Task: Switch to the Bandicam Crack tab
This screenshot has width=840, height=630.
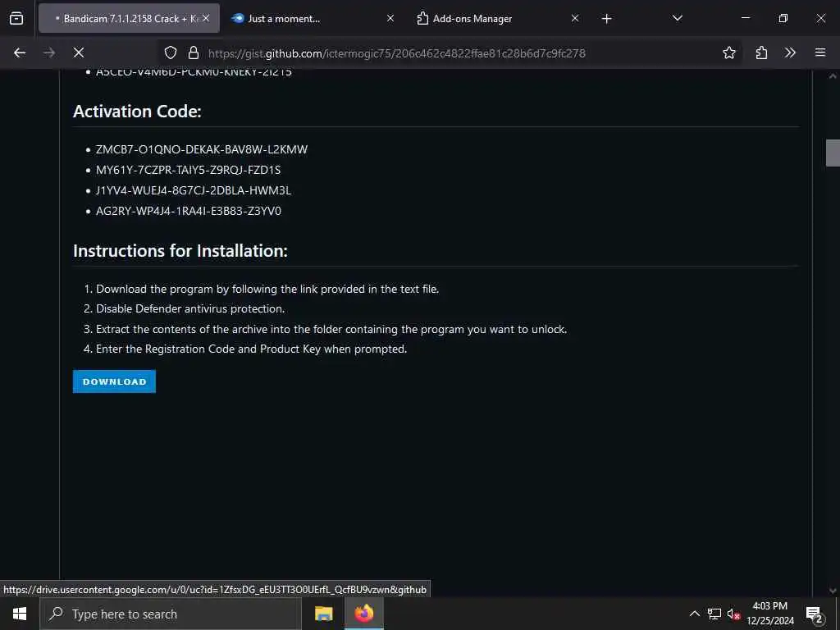Action: tap(129, 18)
